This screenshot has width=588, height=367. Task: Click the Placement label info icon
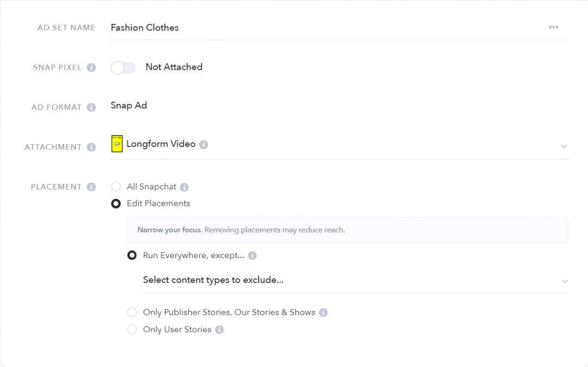[x=91, y=187]
